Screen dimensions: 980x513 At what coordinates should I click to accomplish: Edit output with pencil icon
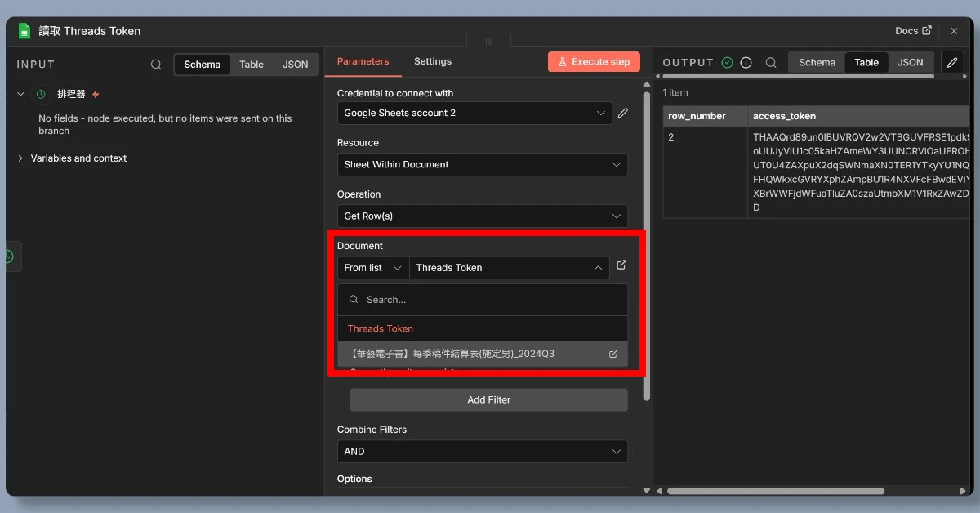click(x=952, y=62)
